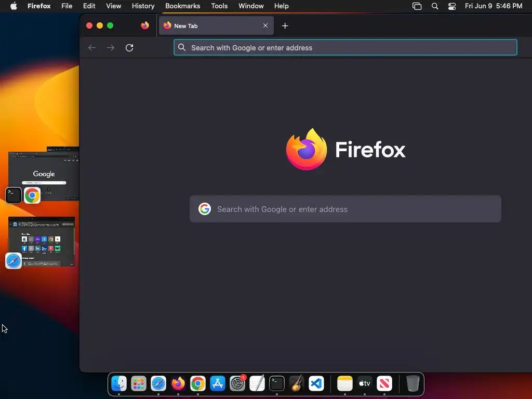
Task: Open Launchpad from the Dock
Action: click(139, 384)
